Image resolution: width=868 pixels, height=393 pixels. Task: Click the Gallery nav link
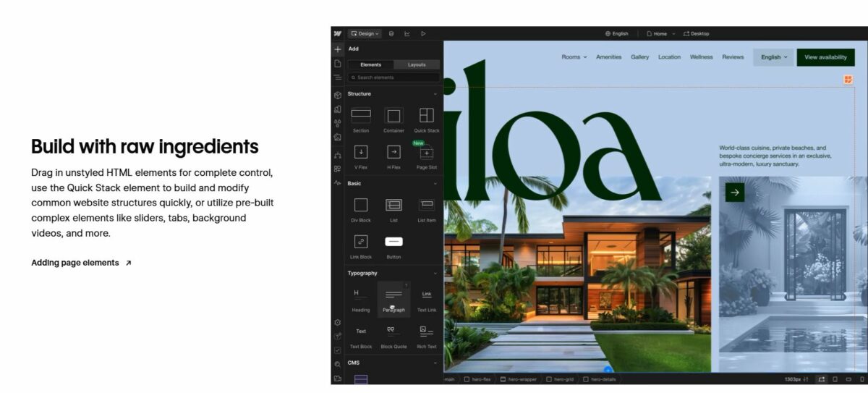(639, 57)
